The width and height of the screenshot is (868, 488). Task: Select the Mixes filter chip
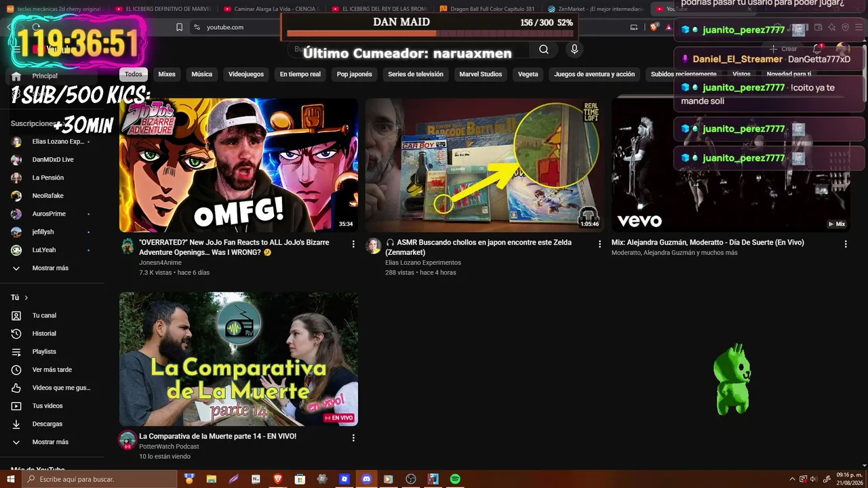pos(167,75)
